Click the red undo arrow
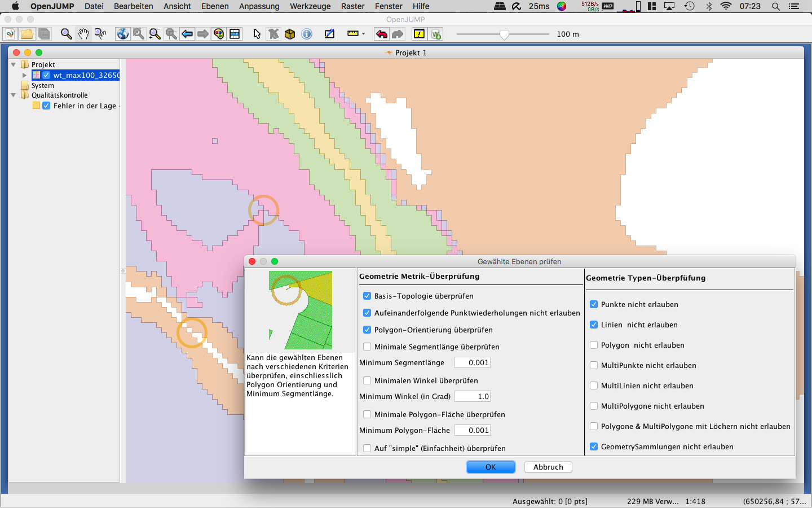812x508 pixels. (x=382, y=34)
